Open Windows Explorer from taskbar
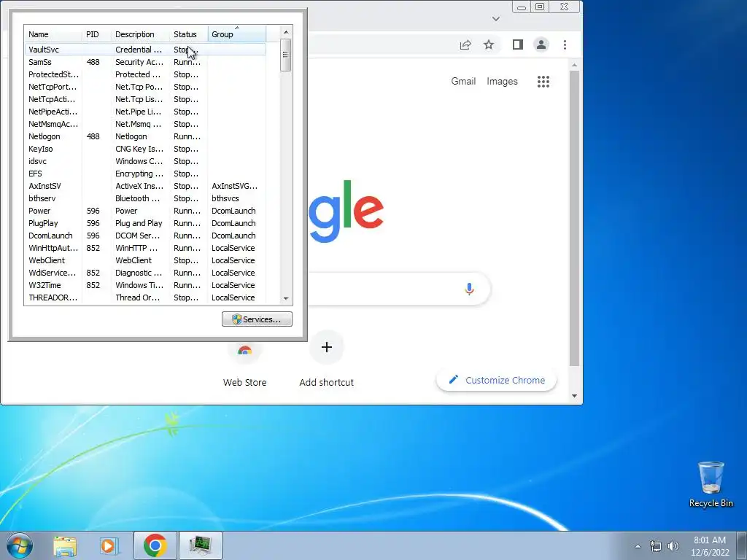 click(65, 545)
